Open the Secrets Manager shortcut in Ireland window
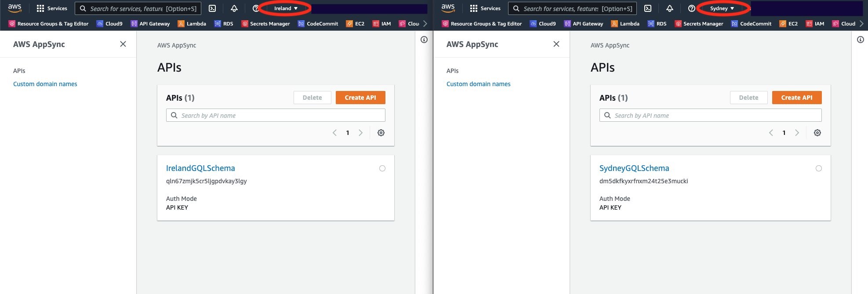Viewport: 868px width, 294px height. click(266, 24)
